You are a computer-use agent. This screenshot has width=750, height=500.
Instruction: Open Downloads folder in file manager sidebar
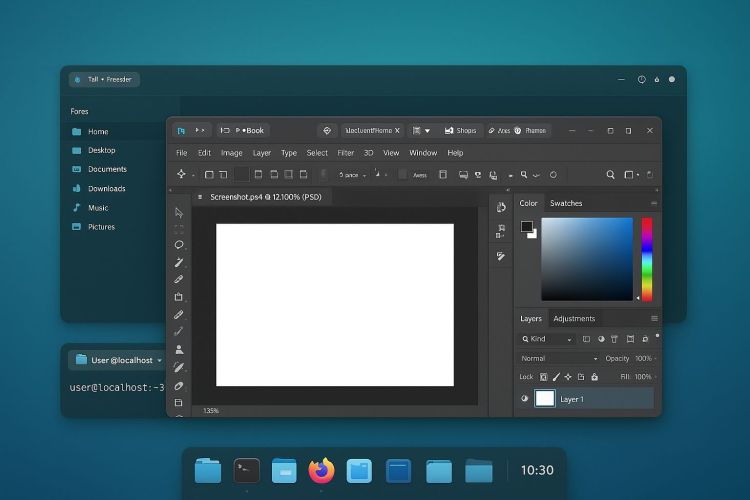(106, 188)
